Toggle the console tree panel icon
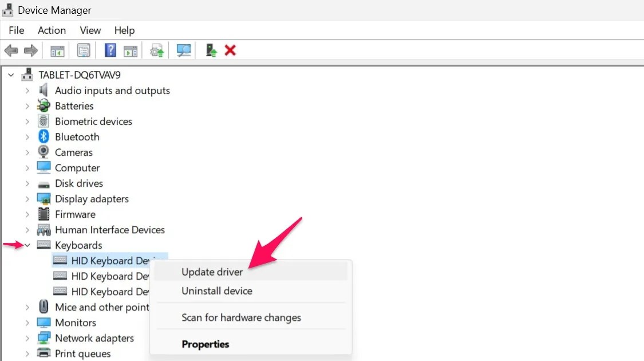Viewport: 644px width, 361px height. (x=56, y=50)
